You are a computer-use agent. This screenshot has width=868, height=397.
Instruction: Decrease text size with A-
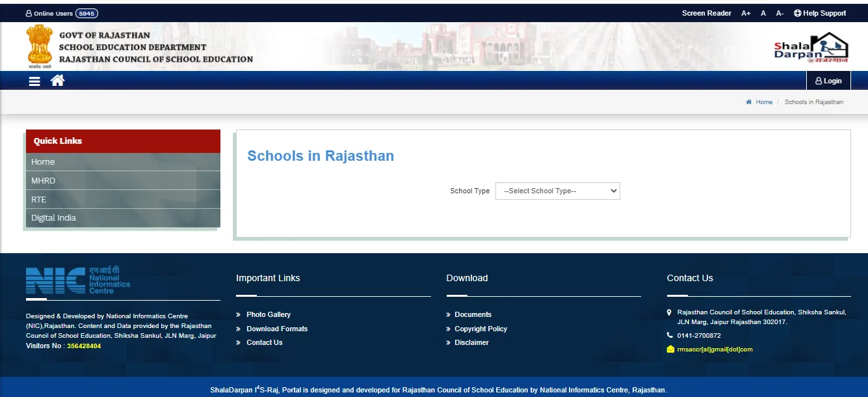click(x=780, y=13)
